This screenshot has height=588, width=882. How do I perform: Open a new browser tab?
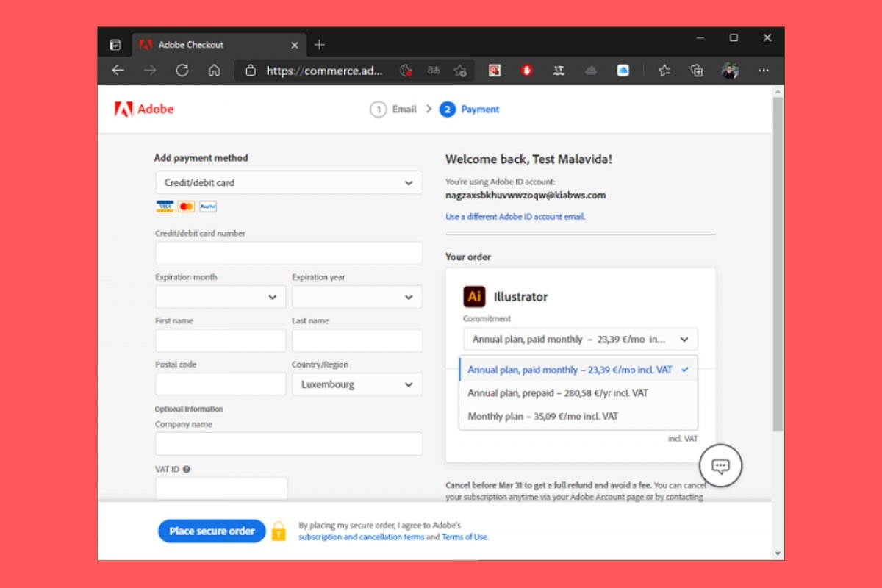pos(319,45)
